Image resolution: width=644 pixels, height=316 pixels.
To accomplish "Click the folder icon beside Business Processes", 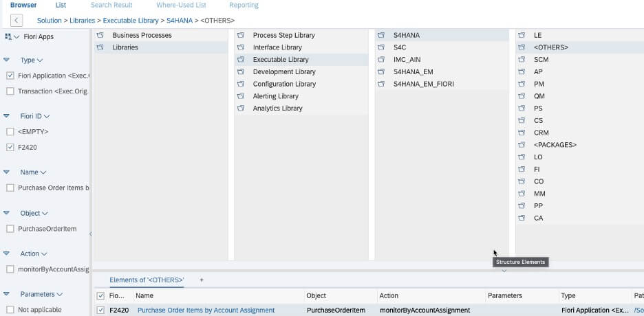I will click(x=100, y=35).
